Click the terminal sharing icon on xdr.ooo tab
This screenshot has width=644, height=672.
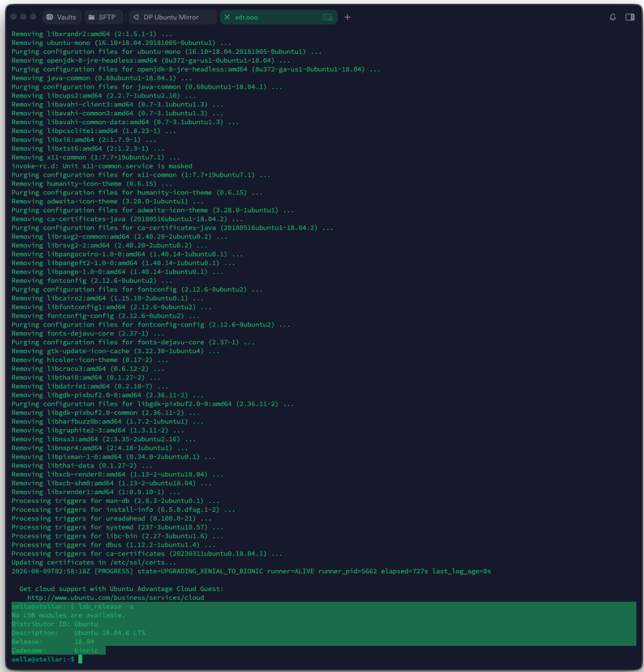pyautogui.click(x=328, y=17)
